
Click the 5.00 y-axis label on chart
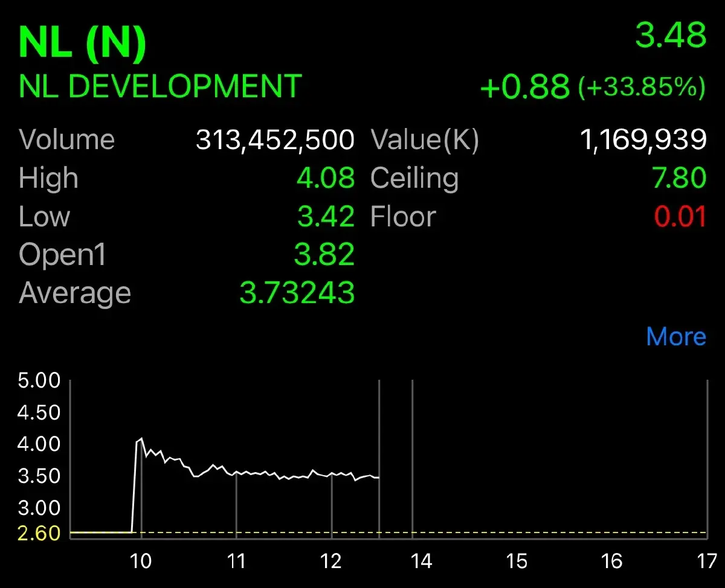(39, 381)
